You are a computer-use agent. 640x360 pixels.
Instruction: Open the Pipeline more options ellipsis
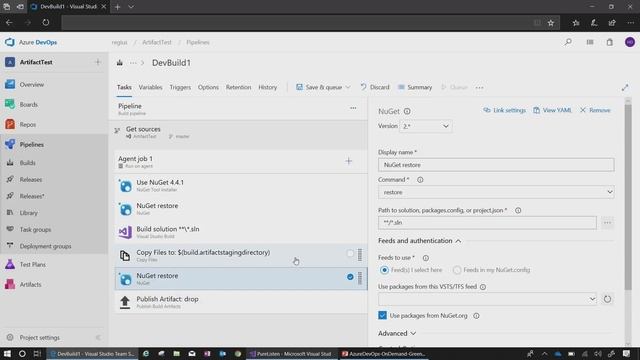(x=353, y=108)
